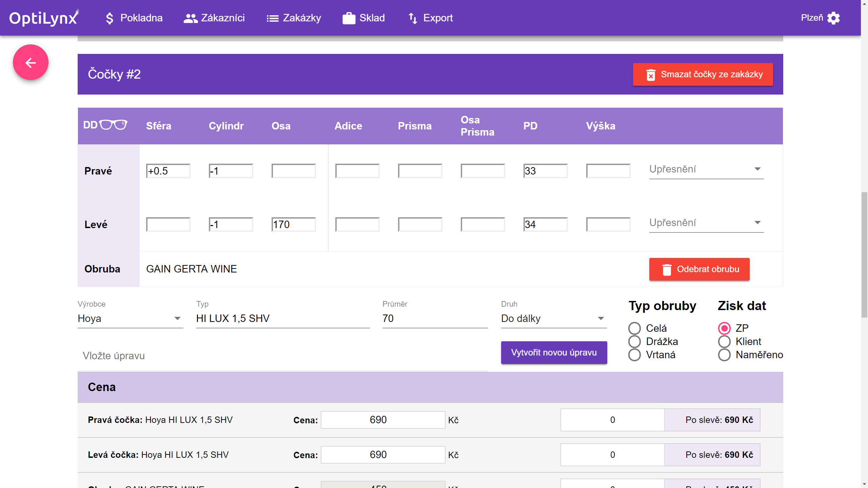Screen dimensions: 868x488
Task: Go to the Sklad section
Action: 372,18
